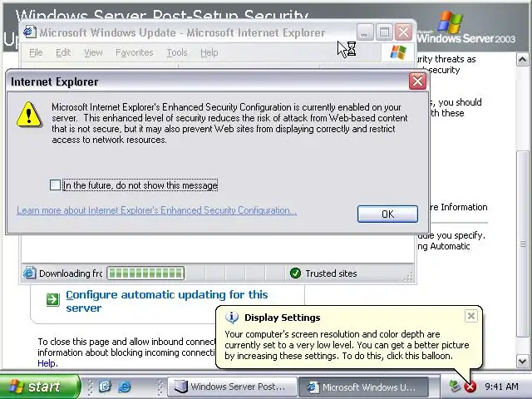Image resolution: width=532 pixels, height=399 pixels.
Task: Click the Trusted sites green check icon
Action: coord(295,273)
